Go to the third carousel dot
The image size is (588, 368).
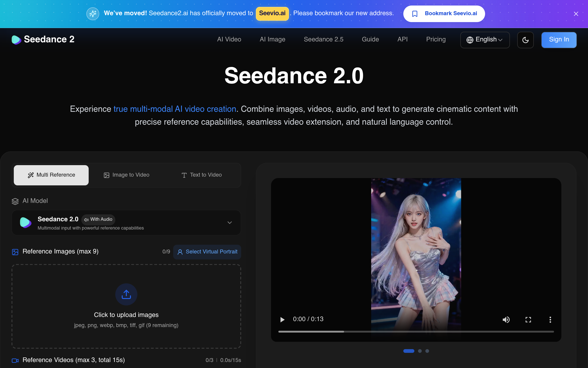[x=427, y=351]
